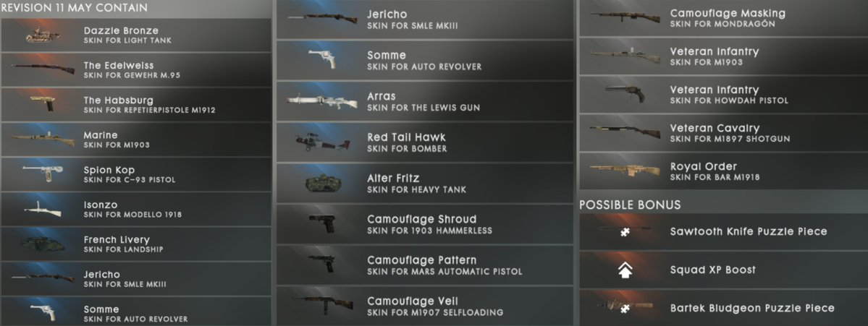Choose the Royal Order BAR M1918 icon
This screenshot has width=868, height=326.
(x=625, y=171)
